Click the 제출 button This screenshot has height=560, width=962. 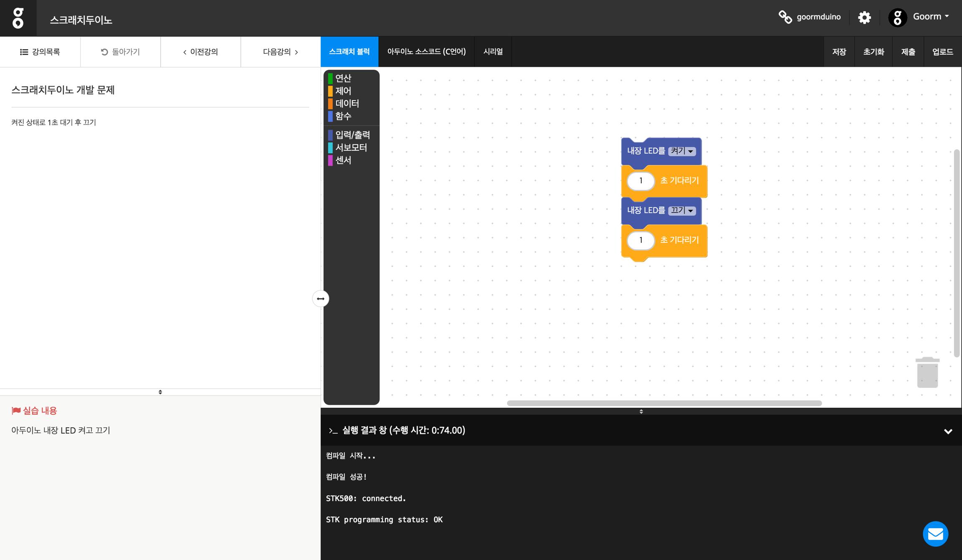[908, 52]
